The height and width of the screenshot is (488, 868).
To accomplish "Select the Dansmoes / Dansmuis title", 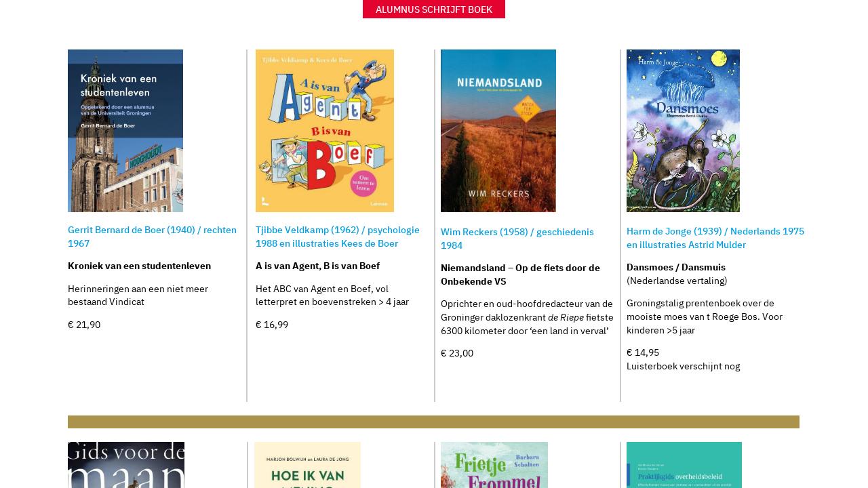I will (x=676, y=267).
